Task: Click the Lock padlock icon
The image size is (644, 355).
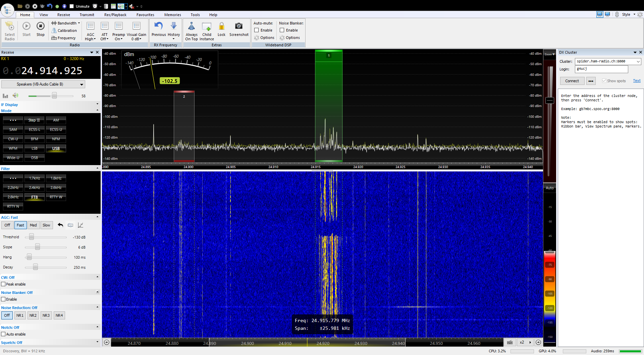Action: [x=221, y=27]
